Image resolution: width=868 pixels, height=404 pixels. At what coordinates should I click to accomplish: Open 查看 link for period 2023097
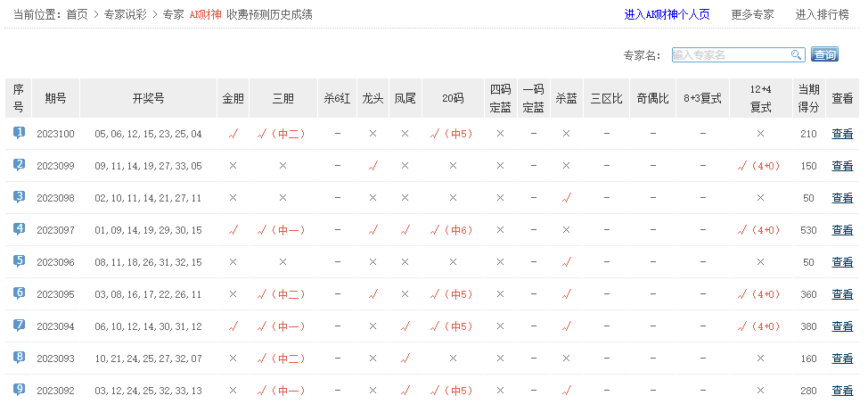(x=841, y=230)
